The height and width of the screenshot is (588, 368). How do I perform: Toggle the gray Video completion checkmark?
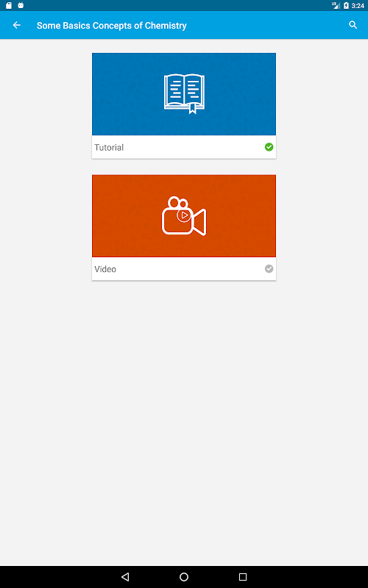click(x=269, y=268)
